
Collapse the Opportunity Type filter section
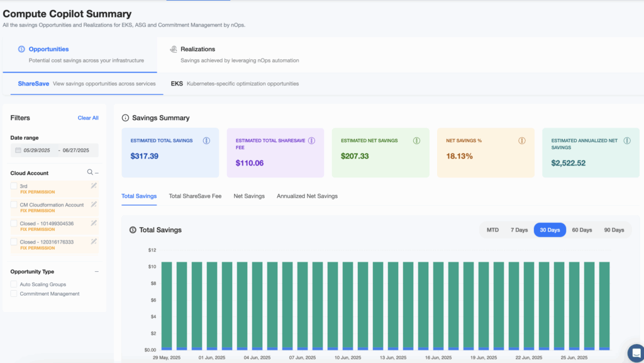coord(96,271)
